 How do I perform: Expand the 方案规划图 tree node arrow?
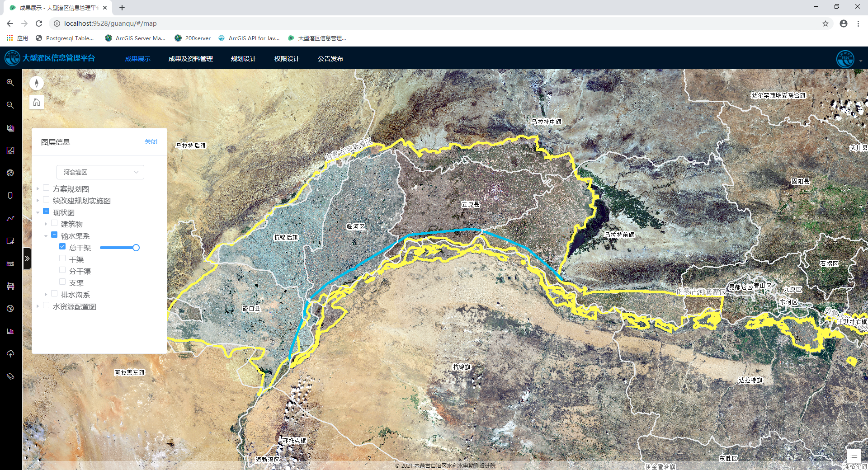[38, 188]
